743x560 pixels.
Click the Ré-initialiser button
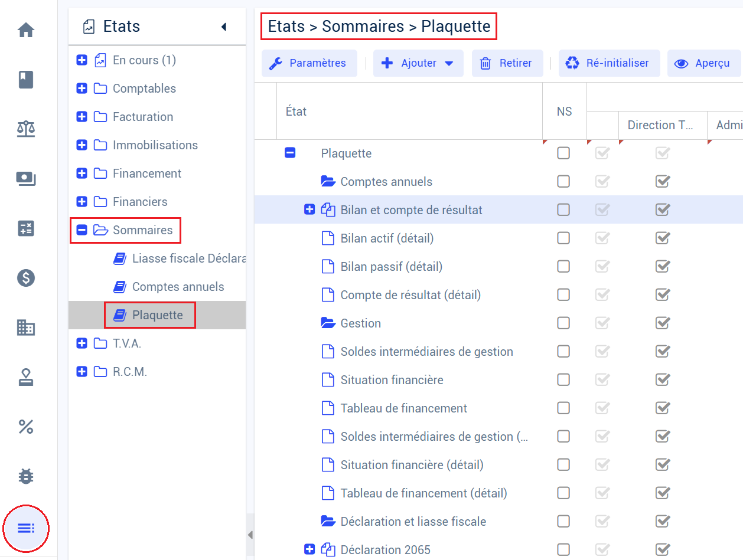[x=609, y=63]
